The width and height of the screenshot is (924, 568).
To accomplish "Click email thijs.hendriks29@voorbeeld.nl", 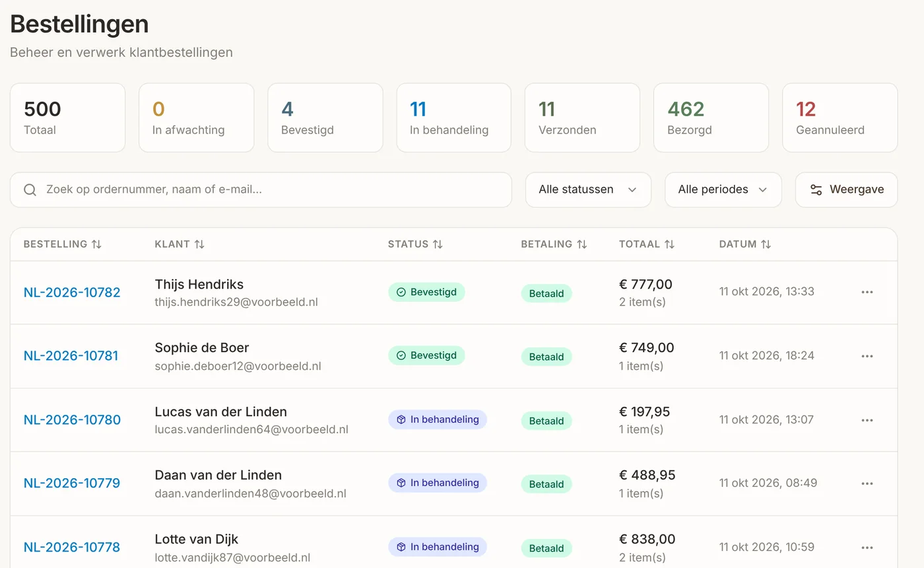I will [x=236, y=302].
